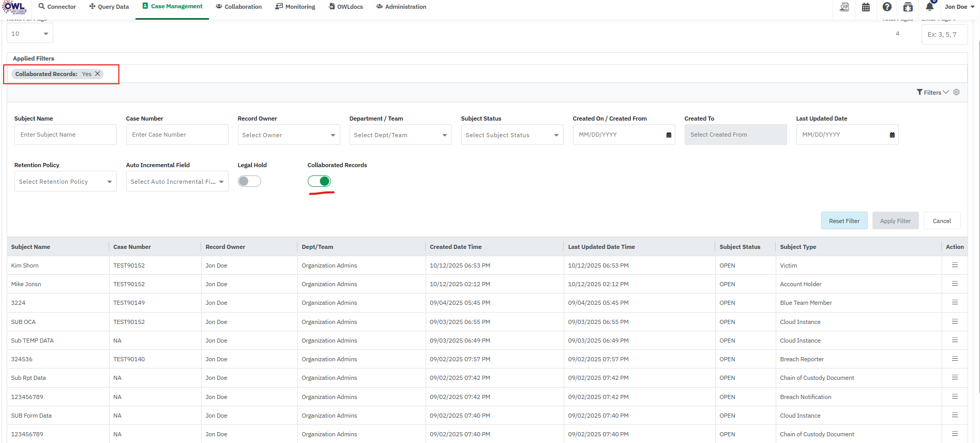Remove the Collaborated Records filter chip

(x=98, y=74)
